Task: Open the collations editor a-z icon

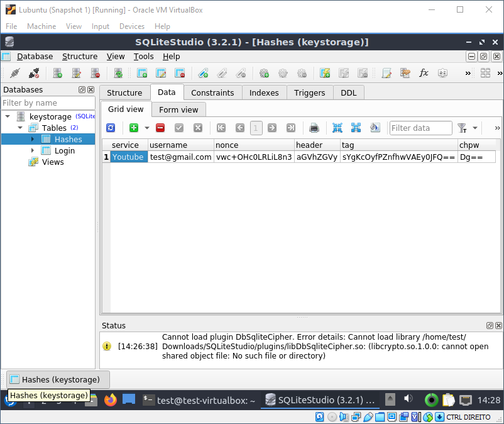Action: click(x=442, y=73)
